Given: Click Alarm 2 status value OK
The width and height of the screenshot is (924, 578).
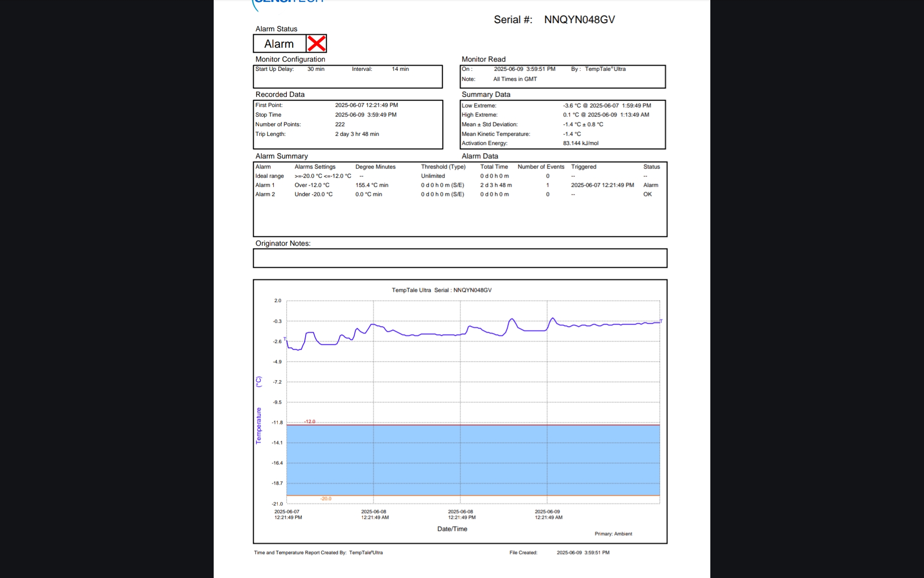Looking at the screenshot, I should coord(647,194).
